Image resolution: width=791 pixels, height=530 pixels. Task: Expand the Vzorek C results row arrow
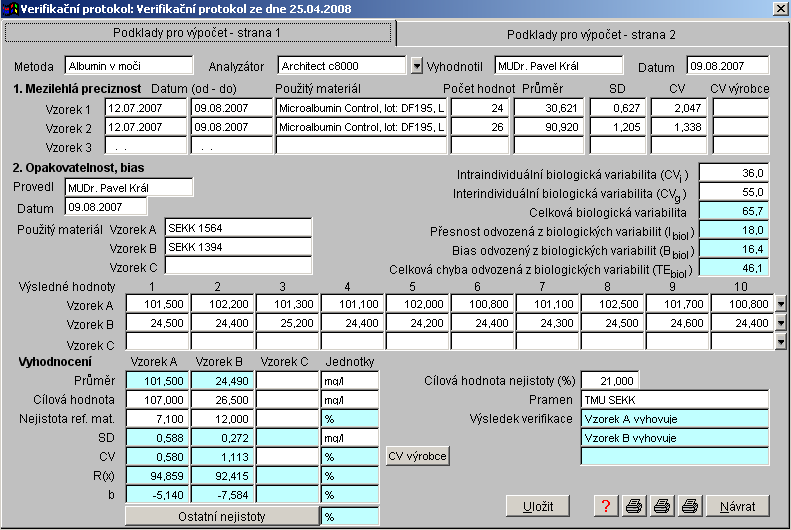click(781, 343)
